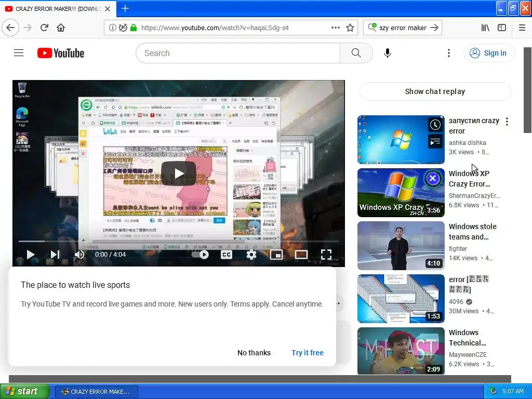Image resolution: width=532 pixels, height=399 pixels.
Task: Open 'Windows Technical...' title link
Action: point(467,338)
